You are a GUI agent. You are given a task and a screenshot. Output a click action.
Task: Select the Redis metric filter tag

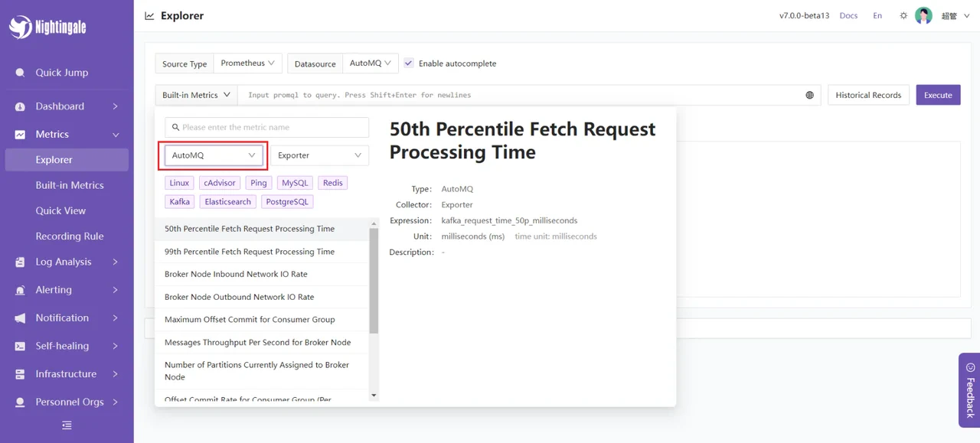[x=332, y=182]
